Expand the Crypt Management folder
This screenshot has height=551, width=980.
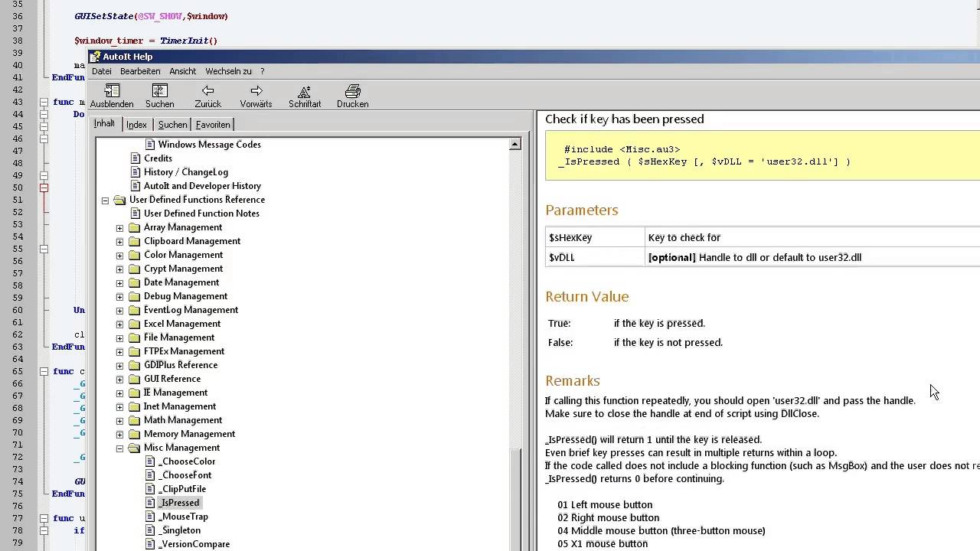tap(119, 269)
